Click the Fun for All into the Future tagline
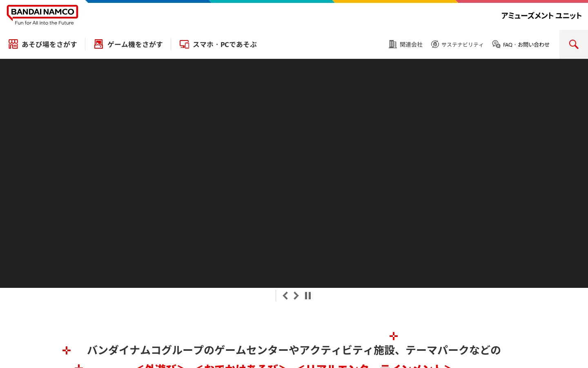 (x=44, y=23)
